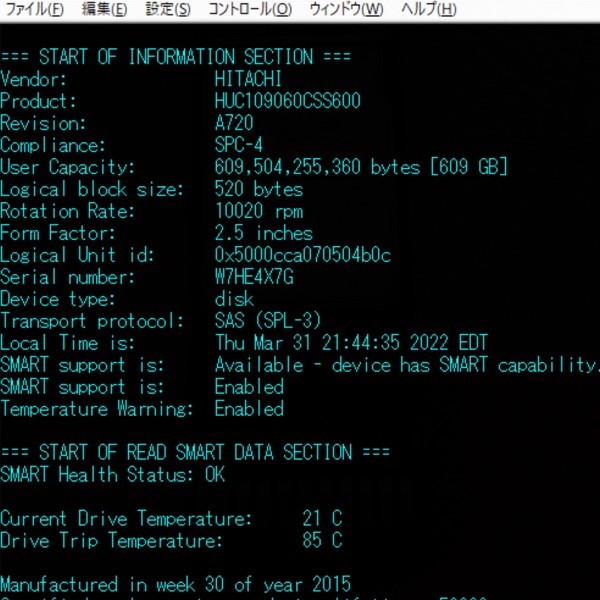Click the Temperature Warning: label

(96, 409)
